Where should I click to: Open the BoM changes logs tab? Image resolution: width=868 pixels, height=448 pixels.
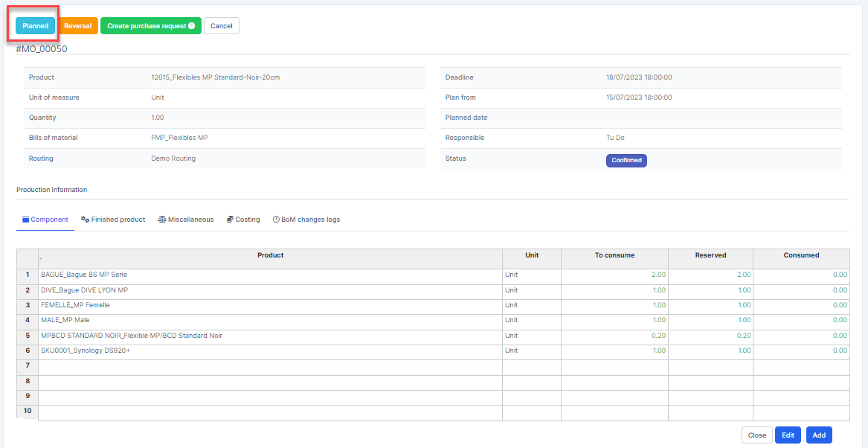306,220
